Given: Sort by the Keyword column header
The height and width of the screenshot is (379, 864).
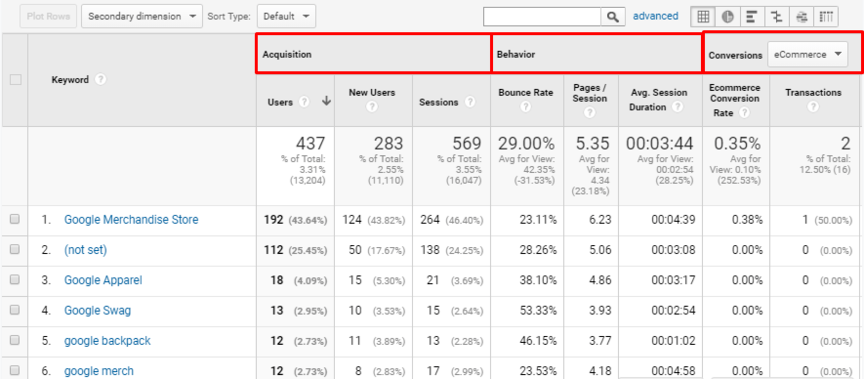Looking at the screenshot, I should click(x=70, y=80).
